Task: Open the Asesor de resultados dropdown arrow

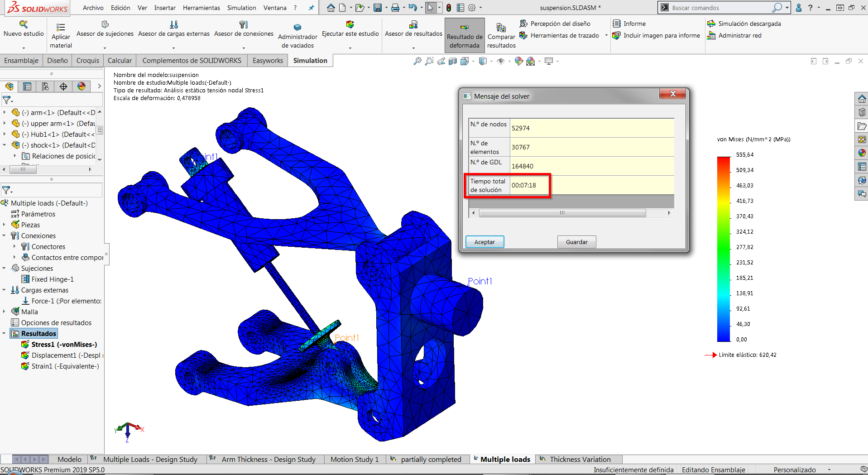Action: (x=413, y=48)
